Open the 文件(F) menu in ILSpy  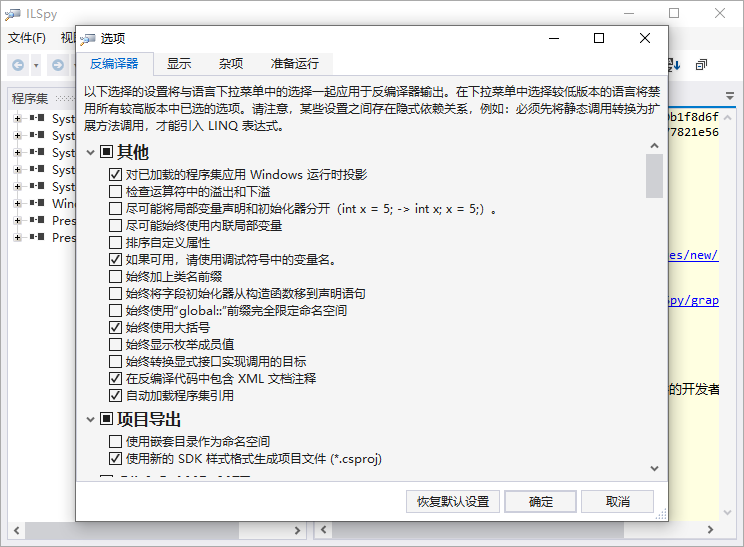point(27,38)
